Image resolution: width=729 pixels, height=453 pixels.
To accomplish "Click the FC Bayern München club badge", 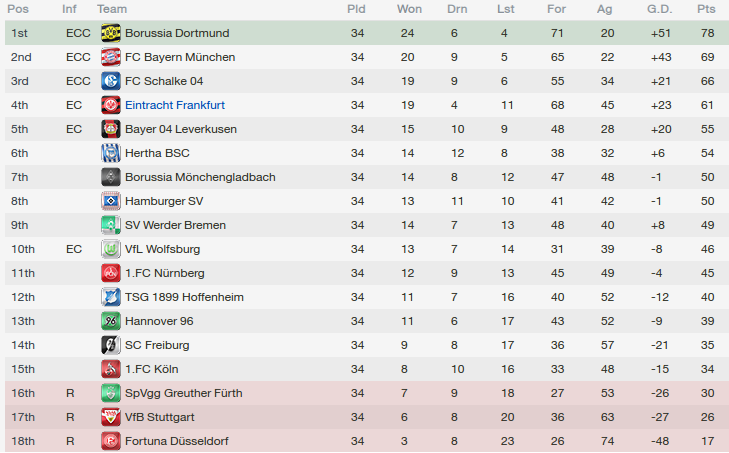I will pos(111,57).
